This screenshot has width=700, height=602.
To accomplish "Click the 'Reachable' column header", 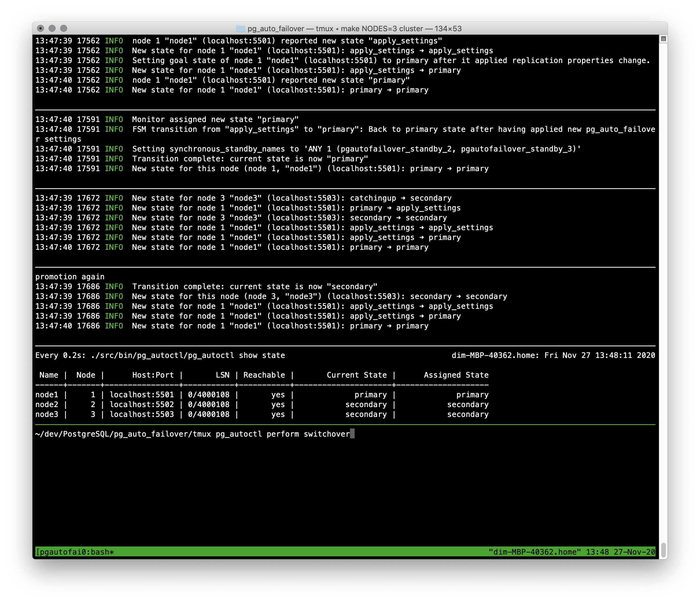I will point(264,375).
